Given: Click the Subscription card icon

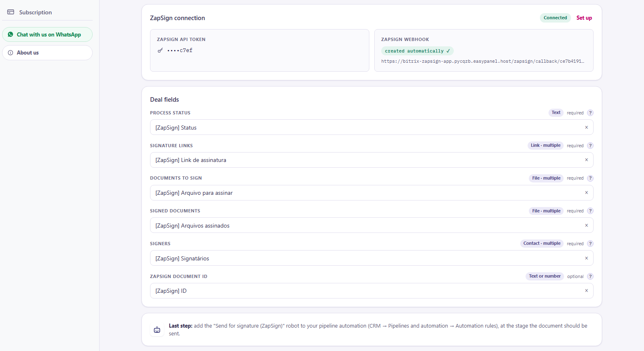Looking at the screenshot, I should 11,12.
